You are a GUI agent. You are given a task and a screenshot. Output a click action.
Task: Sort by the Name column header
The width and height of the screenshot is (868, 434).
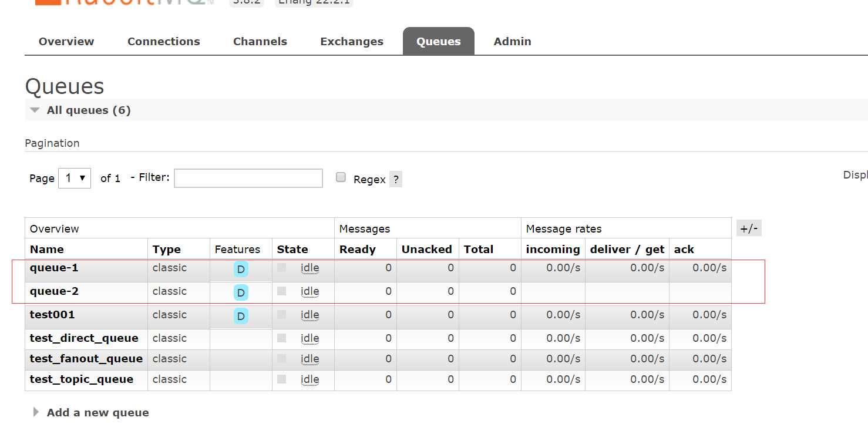point(47,249)
